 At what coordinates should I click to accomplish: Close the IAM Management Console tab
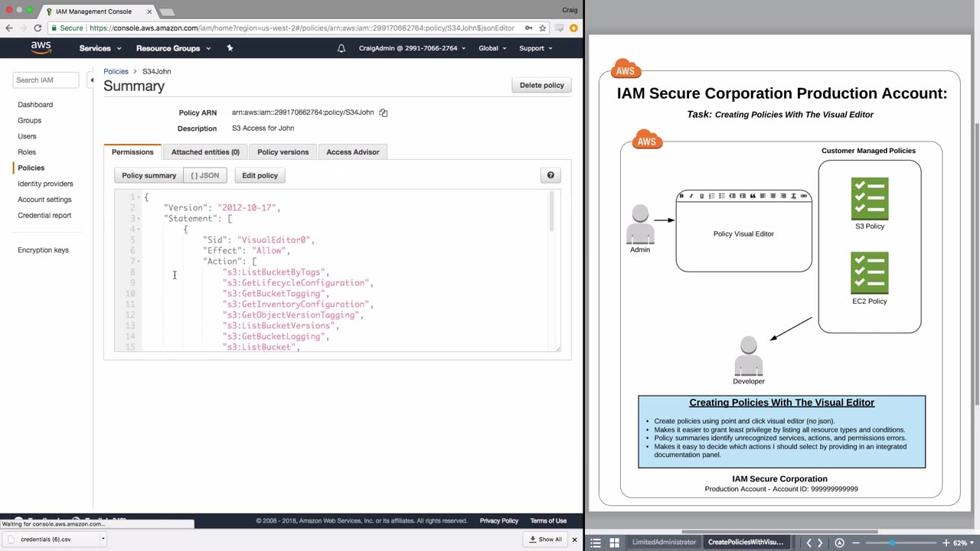149,11
